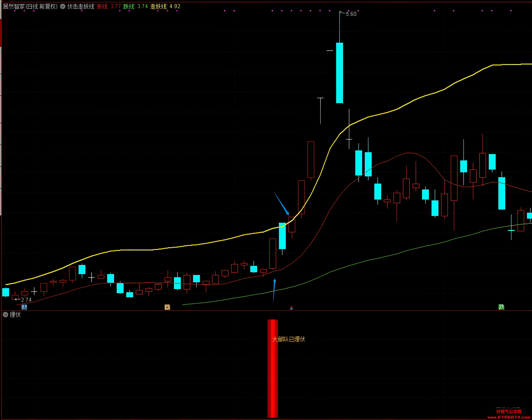Click the yellow square event marker icon
532x420 pixels.
(167, 307)
